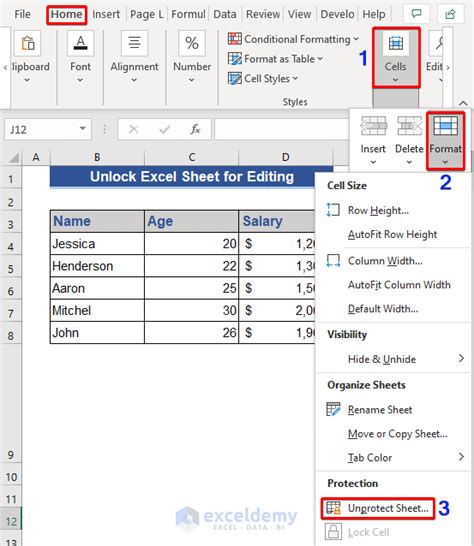Expand the Name Box dropdown arrow

click(x=83, y=128)
